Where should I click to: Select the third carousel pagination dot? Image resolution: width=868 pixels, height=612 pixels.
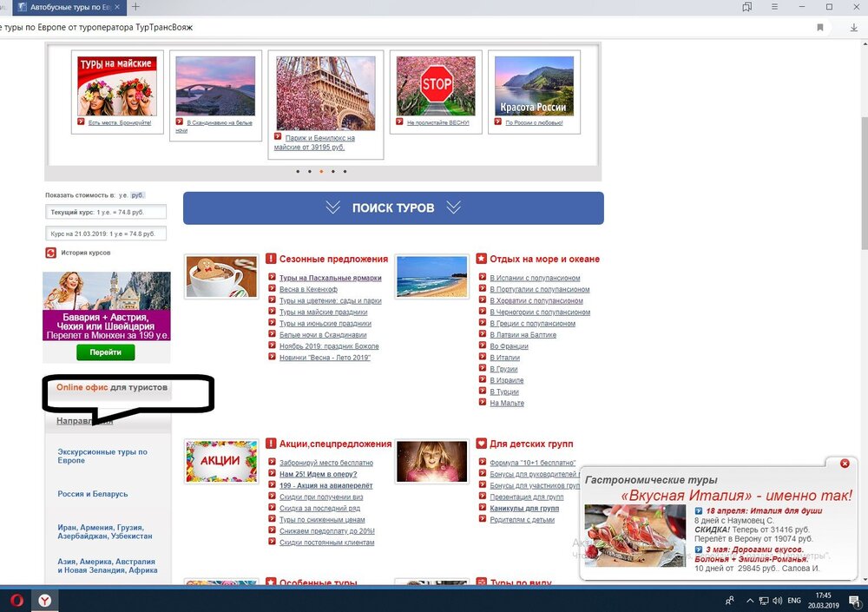321,172
